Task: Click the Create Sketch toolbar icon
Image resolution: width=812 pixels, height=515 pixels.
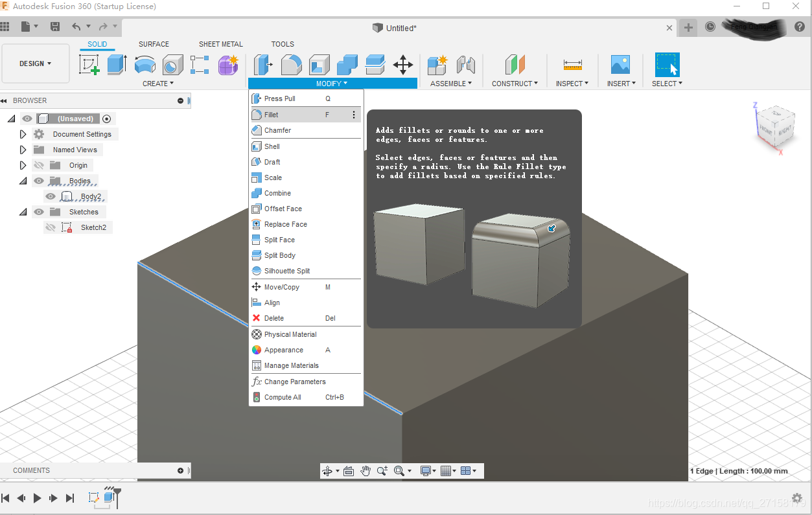Action: 89,65
